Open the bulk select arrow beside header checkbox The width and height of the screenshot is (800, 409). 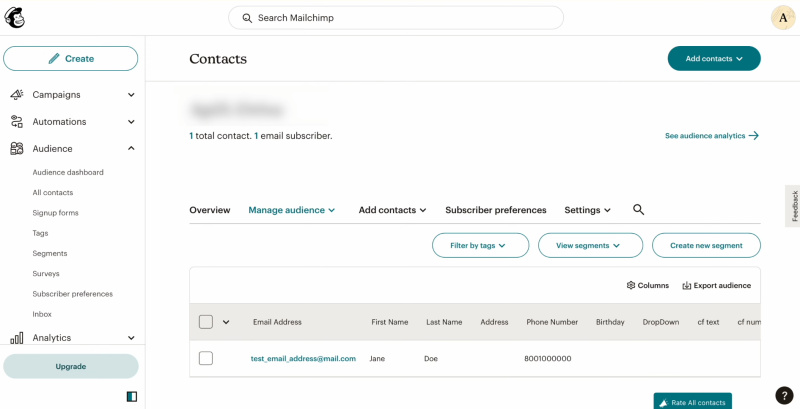click(226, 322)
